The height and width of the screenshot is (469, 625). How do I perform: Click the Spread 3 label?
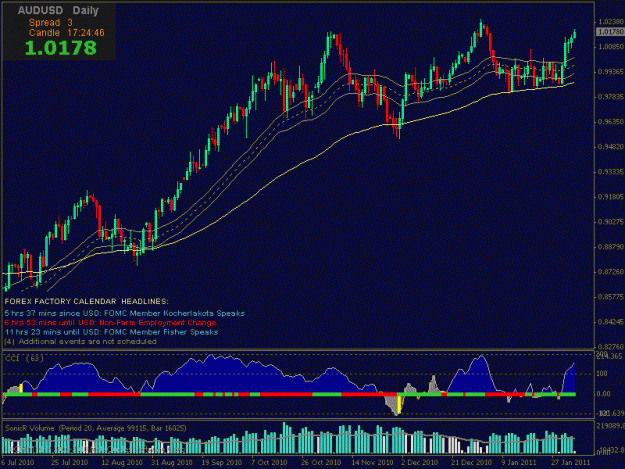coord(51,23)
